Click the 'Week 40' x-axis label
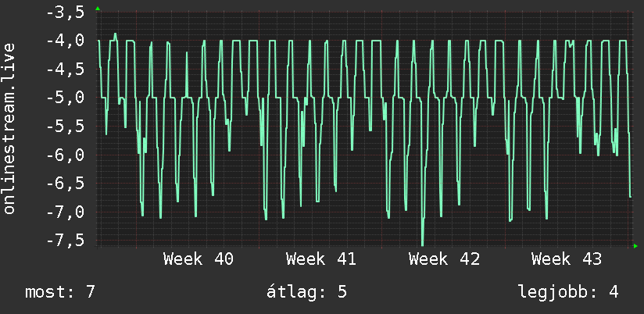 [x=199, y=259]
